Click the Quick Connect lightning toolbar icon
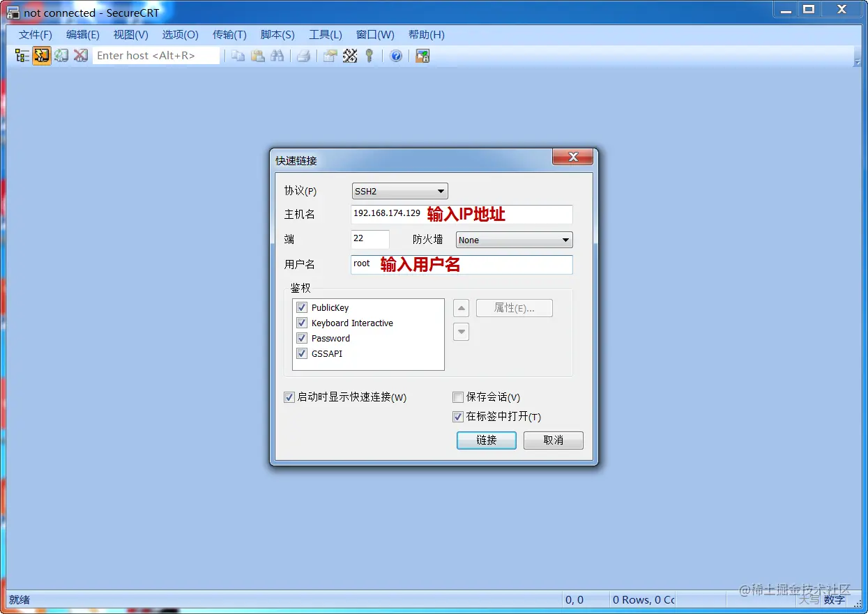Screen dimensions: 868x614 (42, 56)
